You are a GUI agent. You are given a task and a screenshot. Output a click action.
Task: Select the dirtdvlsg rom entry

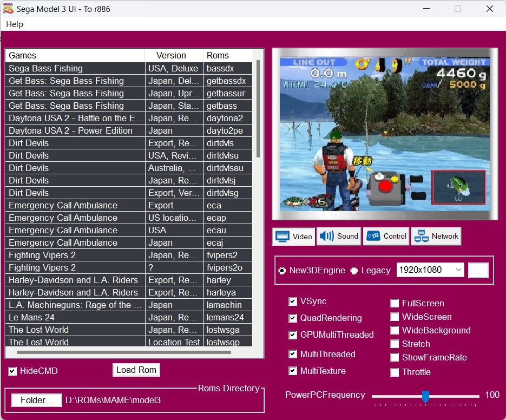pyautogui.click(x=129, y=193)
